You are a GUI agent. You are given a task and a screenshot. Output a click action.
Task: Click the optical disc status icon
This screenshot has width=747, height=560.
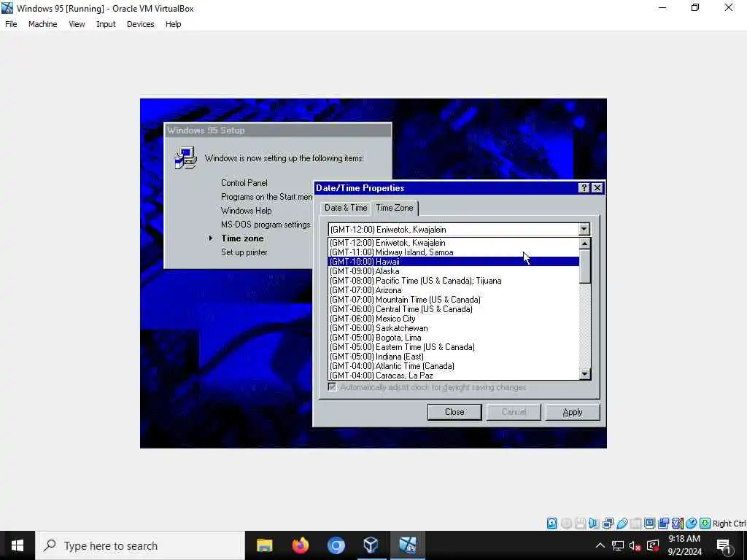[x=566, y=524]
